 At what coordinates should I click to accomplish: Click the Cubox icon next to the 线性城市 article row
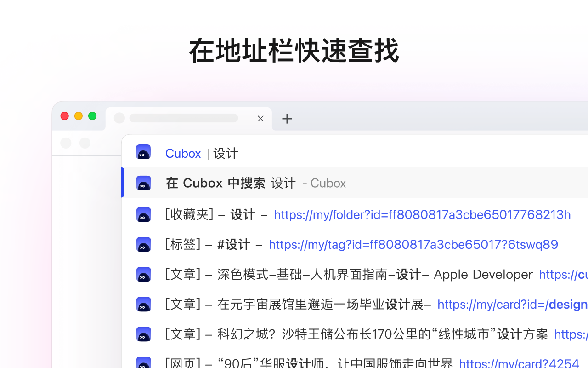coord(144,334)
